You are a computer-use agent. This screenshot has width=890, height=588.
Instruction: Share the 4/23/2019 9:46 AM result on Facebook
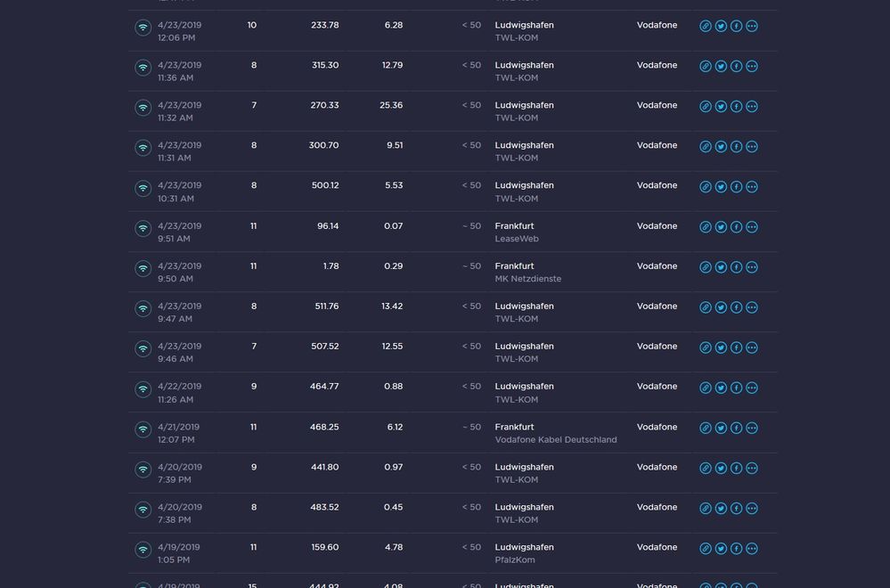tap(736, 347)
